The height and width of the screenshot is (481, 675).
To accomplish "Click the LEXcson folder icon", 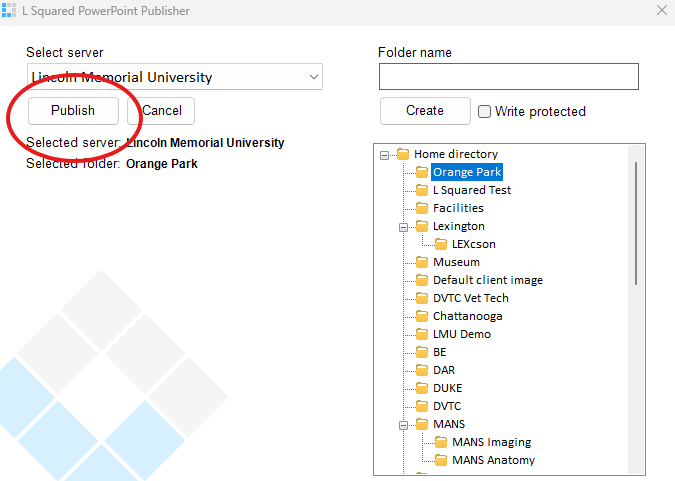I will [x=441, y=244].
